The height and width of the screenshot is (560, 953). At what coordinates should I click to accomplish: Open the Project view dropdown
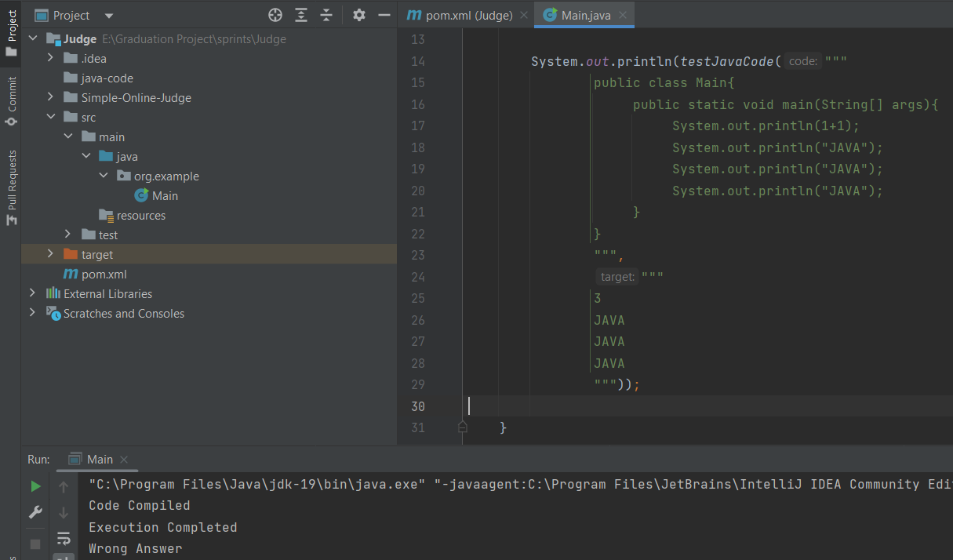coord(108,16)
